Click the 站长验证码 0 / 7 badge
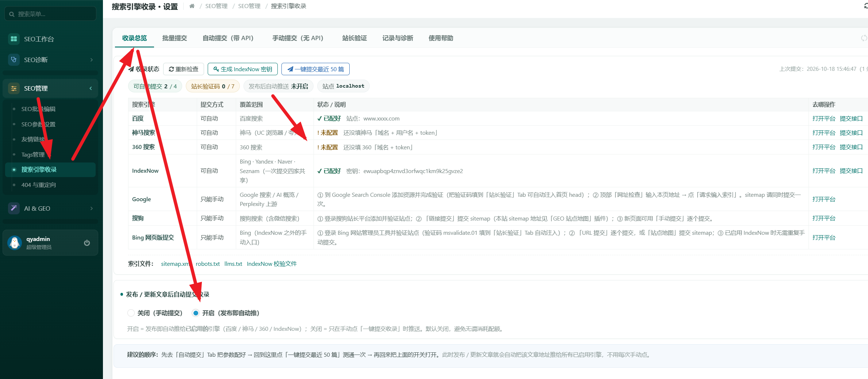The image size is (868, 379). (213, 86)
